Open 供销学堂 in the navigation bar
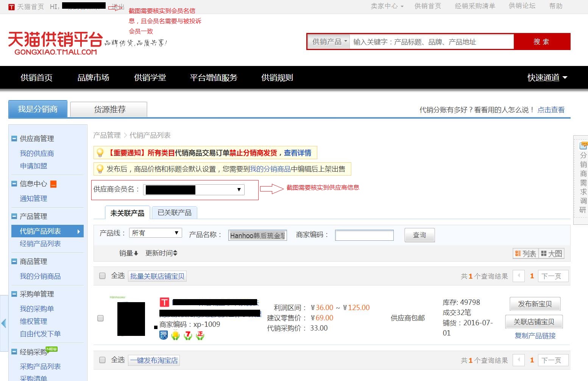Viewport: 588px width, 381px height. [x=150, y=78]
